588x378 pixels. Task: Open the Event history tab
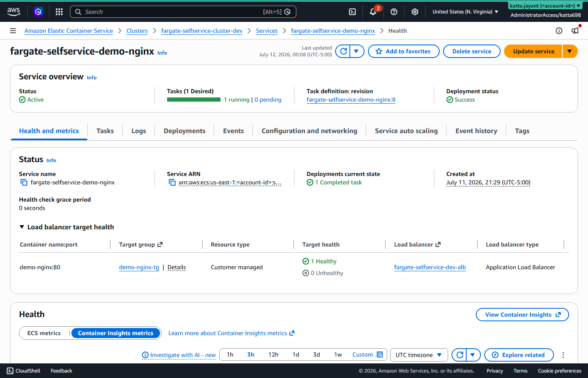tap(476, 131)
